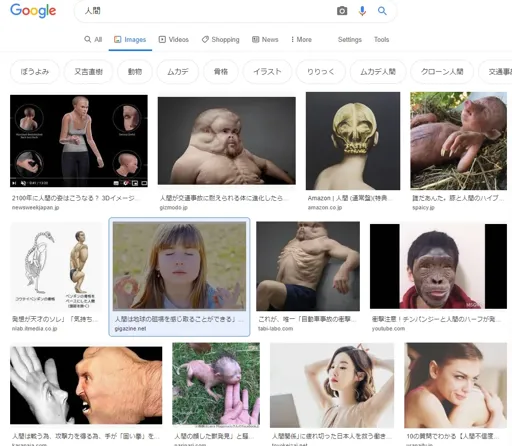This screenshot has height=446, width=512.
Task: Click the gigazine.net source link
Action: click(x=130, y=329)
